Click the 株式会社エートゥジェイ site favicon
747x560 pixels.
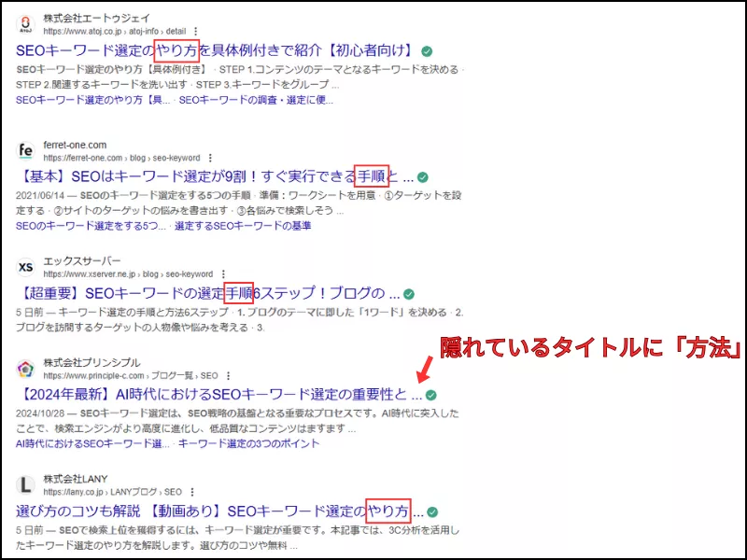click(26, 25)
